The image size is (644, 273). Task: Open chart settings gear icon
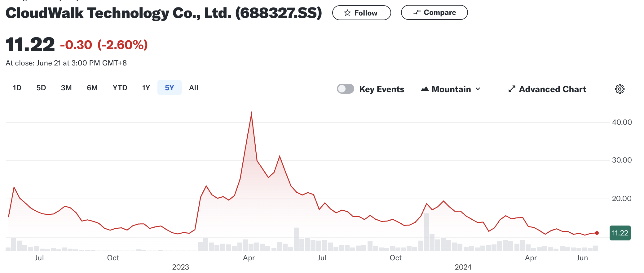pos(620,89)
